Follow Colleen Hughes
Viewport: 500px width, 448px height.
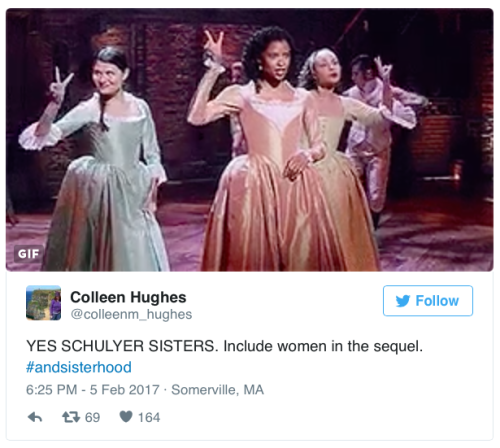pos(428,301)
